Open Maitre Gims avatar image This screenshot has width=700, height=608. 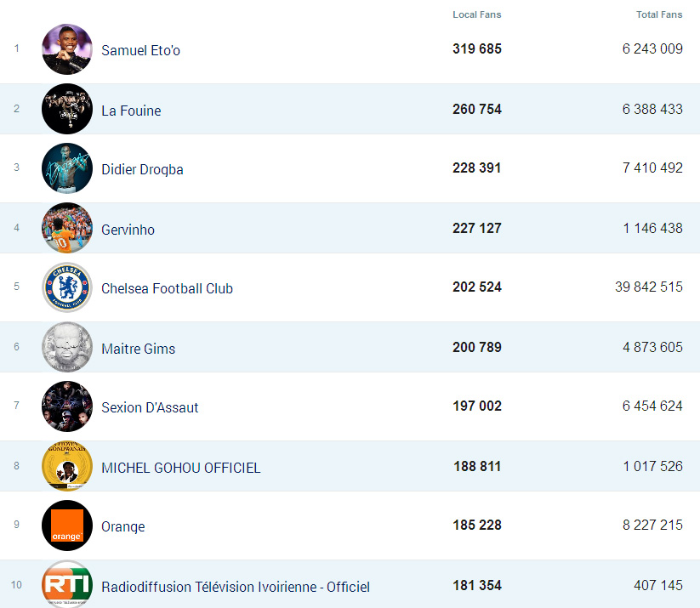click(x=67, y=347)
